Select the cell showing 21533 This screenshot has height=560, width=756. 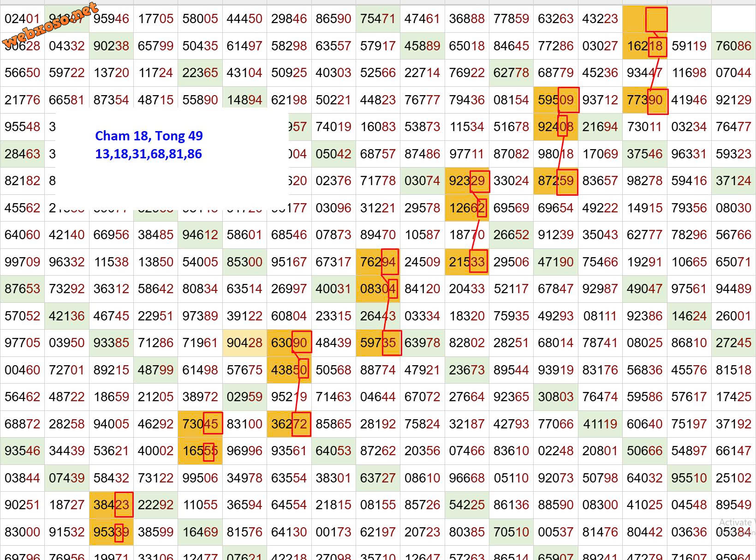point(466,262)
